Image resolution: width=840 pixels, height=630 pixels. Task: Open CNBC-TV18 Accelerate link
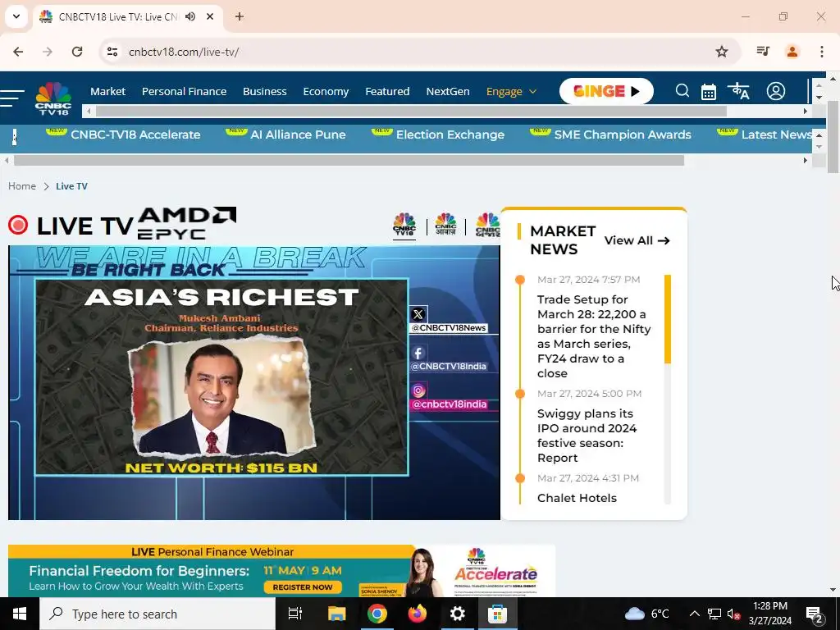pos(135,135)
